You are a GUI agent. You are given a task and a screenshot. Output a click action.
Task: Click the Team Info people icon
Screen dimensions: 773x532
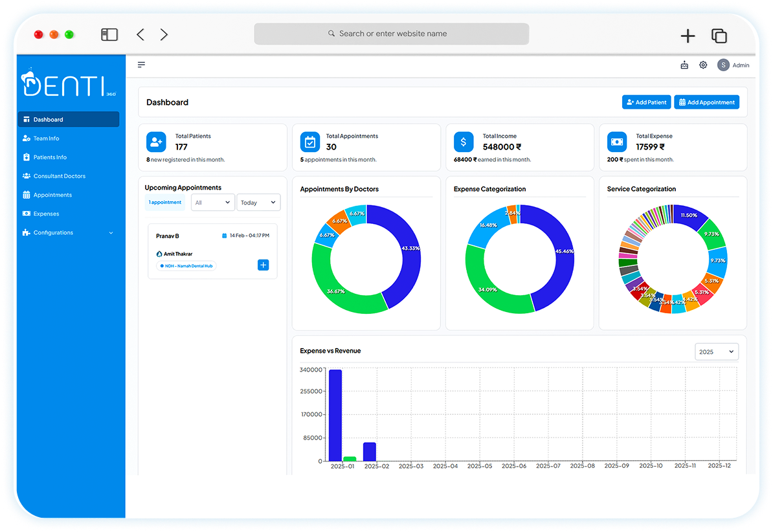(x=26, y=139)
